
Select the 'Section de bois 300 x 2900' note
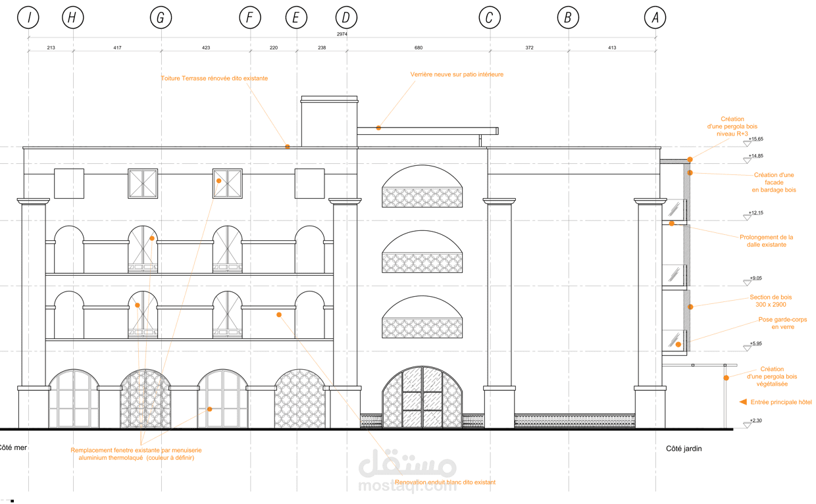[x=771, y=301]
